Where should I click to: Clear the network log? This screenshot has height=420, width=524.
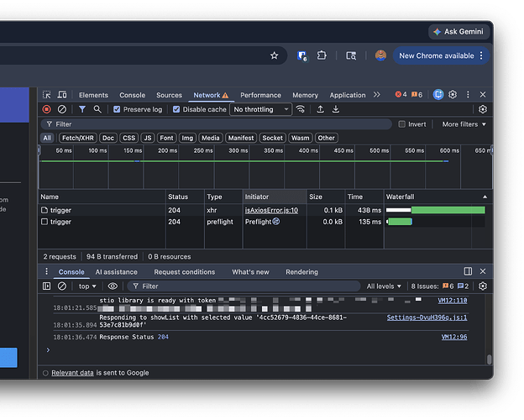pyautogui.click(x=62, y=109)
